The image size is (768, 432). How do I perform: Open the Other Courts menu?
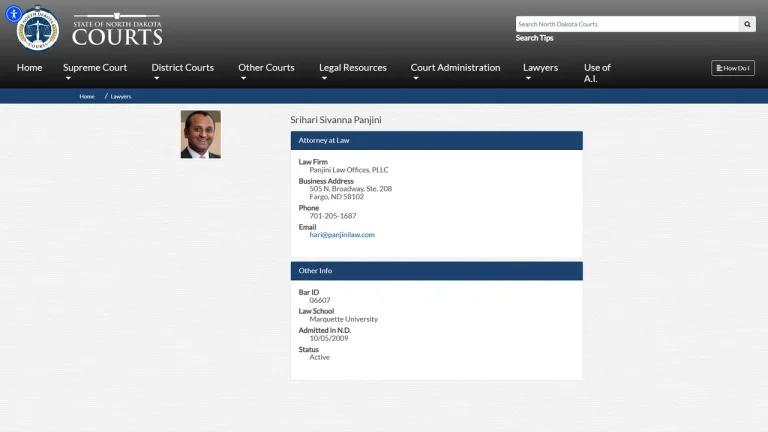[x=266, y=68]
